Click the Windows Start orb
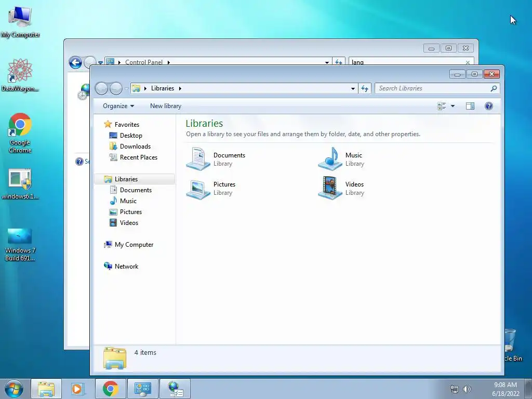The height and width of the screenshot is (399, 532). point(14,389)
